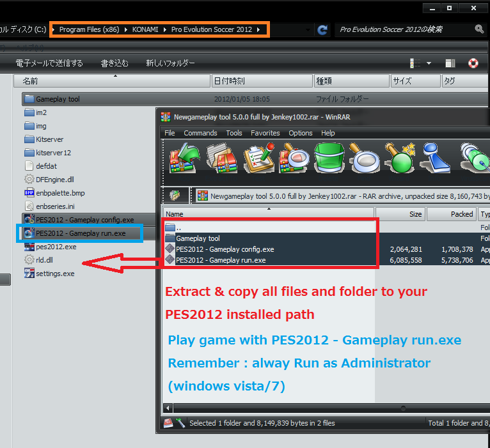Toggle the Explorer preview pane
This screenshot has width=490, height=448.
[450, 63]
